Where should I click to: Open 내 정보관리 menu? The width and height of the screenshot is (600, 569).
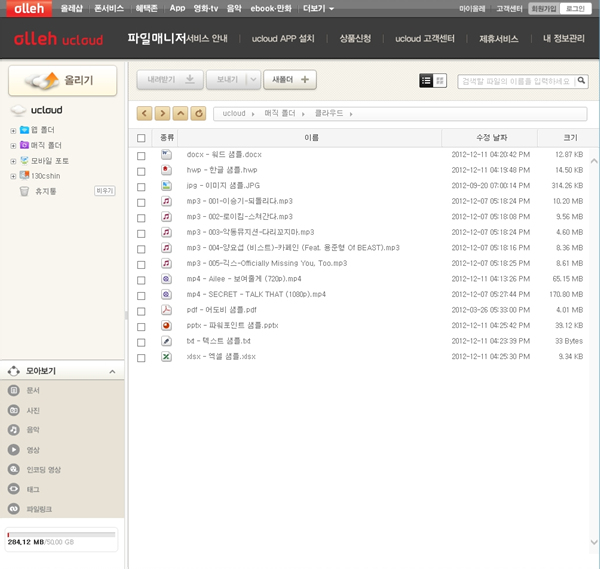click(564, 39)
